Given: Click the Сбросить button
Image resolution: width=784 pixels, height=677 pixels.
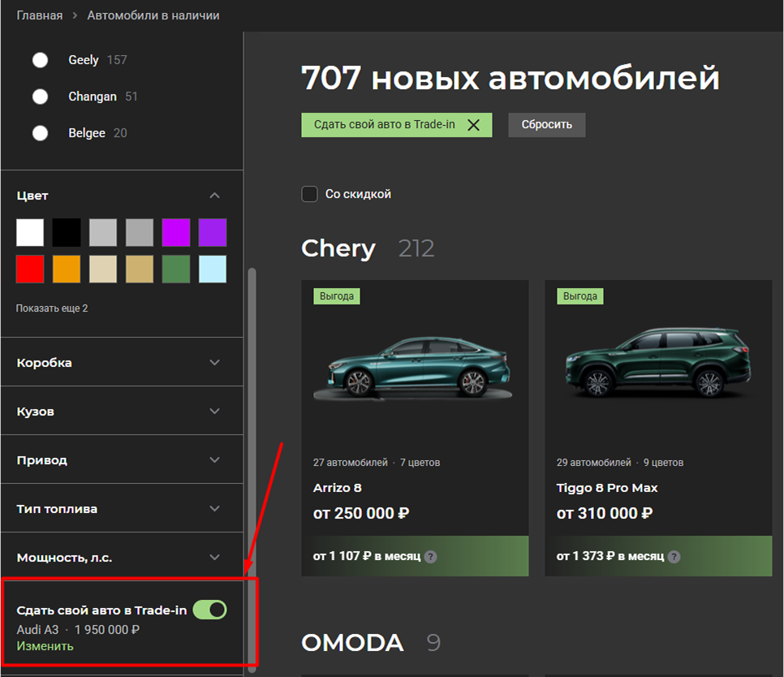Looking at the screenshot, I should tap(546, 125).
